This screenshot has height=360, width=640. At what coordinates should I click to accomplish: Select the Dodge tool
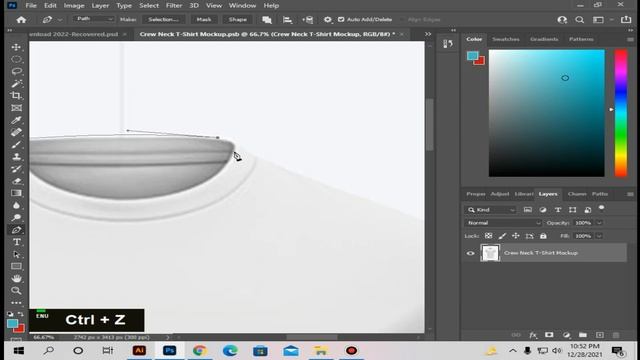(x=16, y=218)
